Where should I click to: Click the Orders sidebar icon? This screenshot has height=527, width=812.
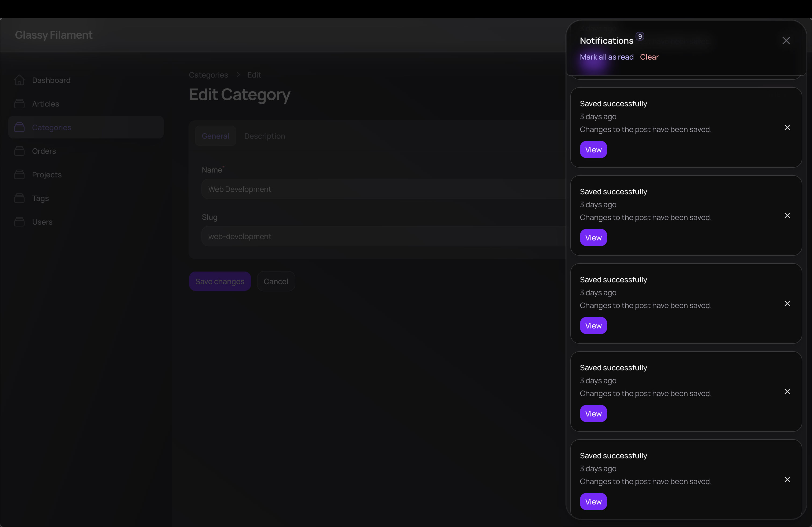click(x=19, y=151)
